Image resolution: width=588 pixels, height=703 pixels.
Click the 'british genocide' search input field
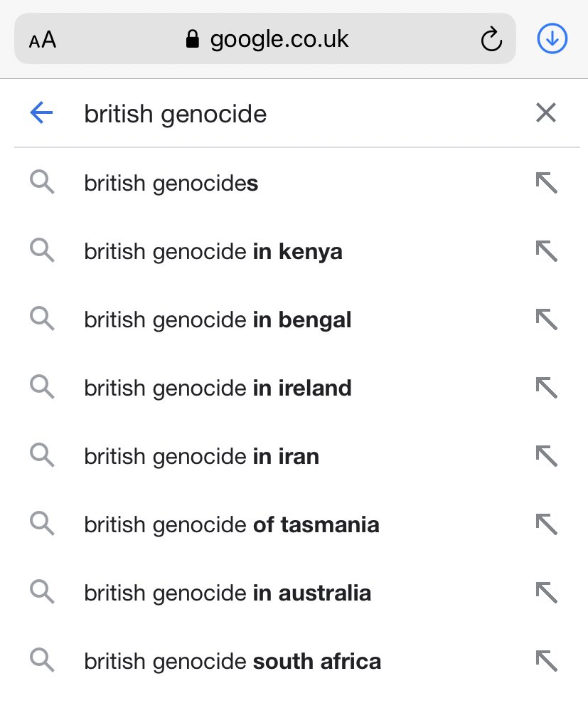(296, 113)
